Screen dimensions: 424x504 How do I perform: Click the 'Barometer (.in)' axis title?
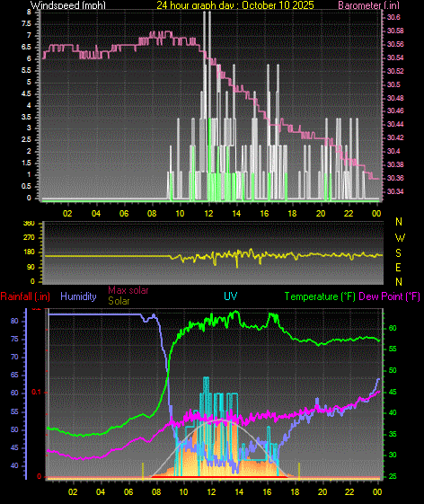click(x=368, y=4)
